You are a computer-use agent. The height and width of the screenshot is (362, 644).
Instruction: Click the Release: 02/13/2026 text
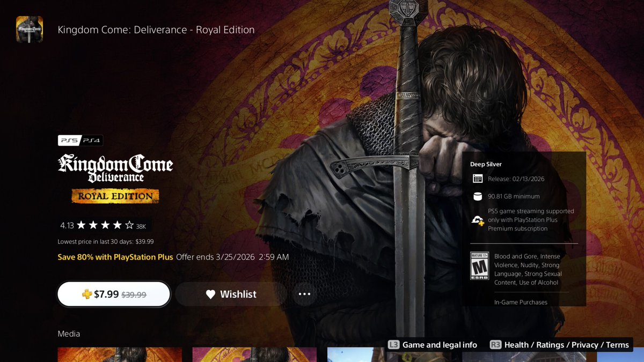[516, 179]
